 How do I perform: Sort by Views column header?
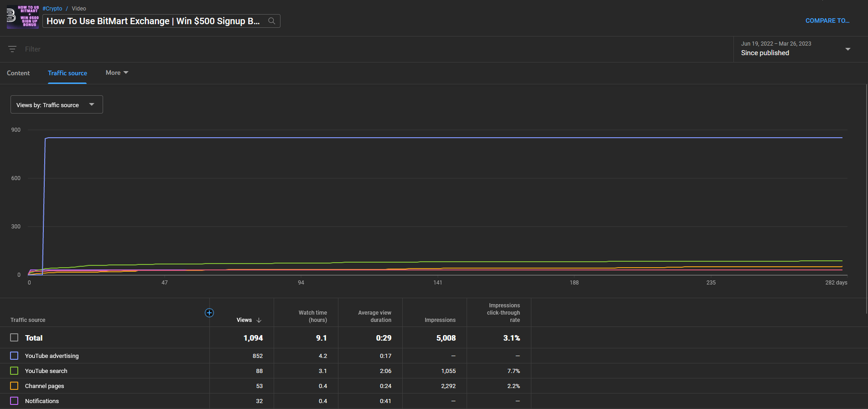[x=244, y=320]
